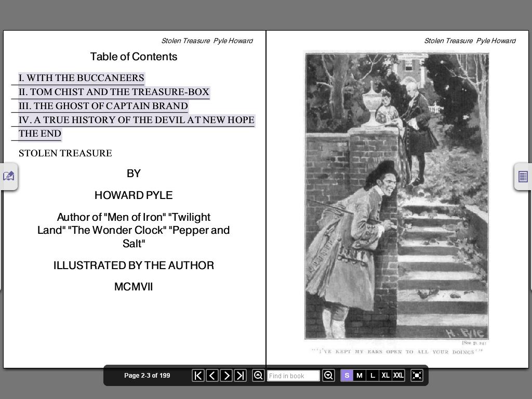Click 'STOLEN TREASURE' title text
The image size is (532, 399).
pos(65,153)
